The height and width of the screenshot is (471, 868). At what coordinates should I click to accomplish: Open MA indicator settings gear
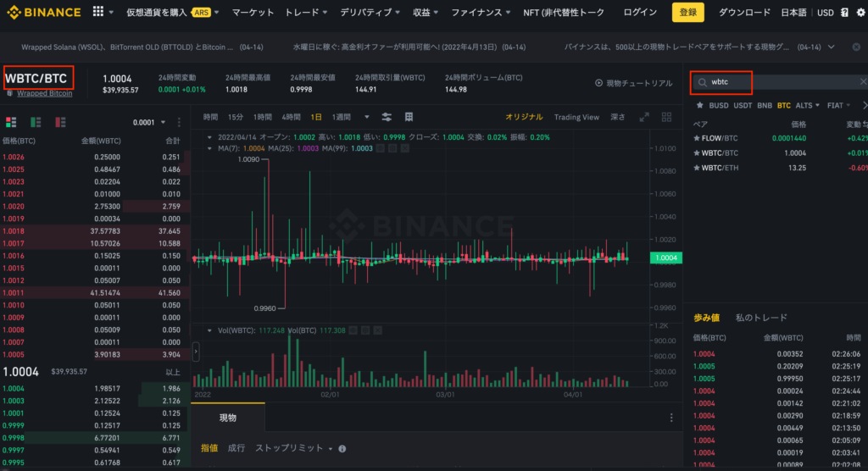click(x=392, y=148)
